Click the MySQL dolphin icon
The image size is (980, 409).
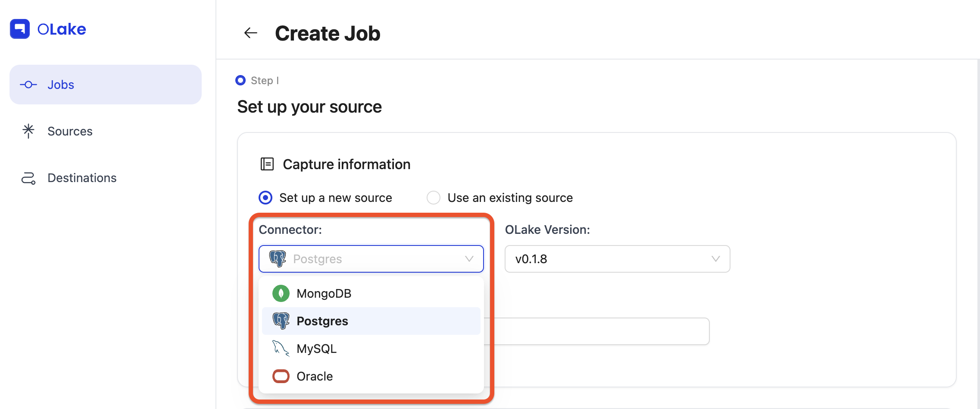point(281,349)
